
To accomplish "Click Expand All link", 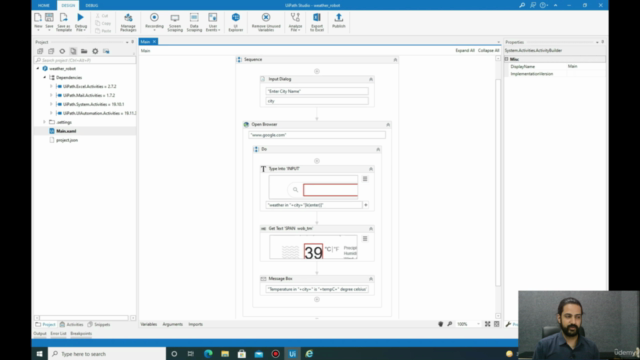I will (465, 51).
